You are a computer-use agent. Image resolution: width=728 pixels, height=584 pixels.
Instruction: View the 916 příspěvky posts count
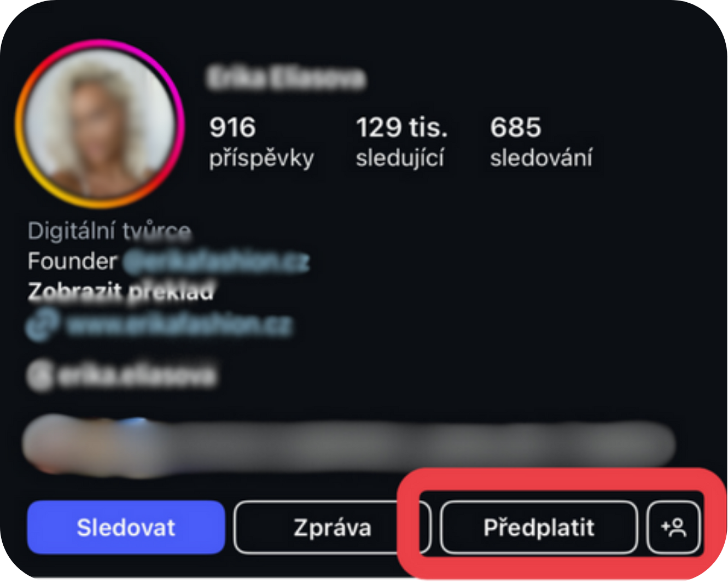point(261,142)
